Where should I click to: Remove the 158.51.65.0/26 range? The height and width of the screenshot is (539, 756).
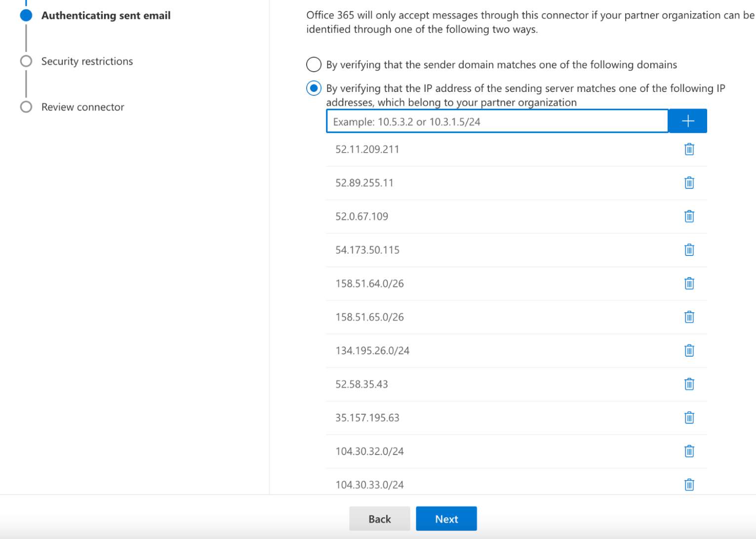point(689,317)
